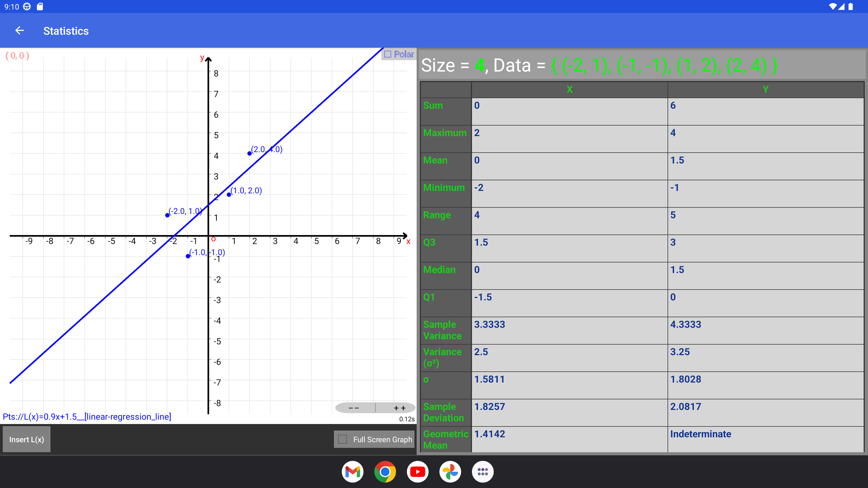Zoom in graph with the ++ button
The width and height of the screenshot is (868, 488).
[x=400, y=408]
